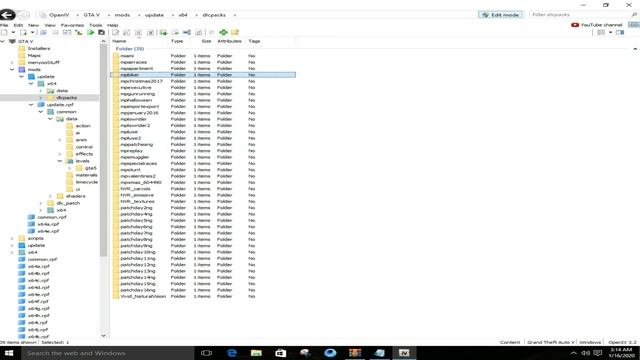Select the mpvalentines2 folder row
Viewport: 640px width, 360px height.
click(203, 176)
